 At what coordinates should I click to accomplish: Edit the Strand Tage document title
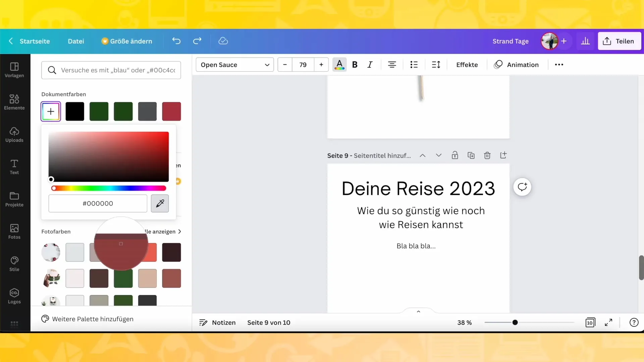511,41
